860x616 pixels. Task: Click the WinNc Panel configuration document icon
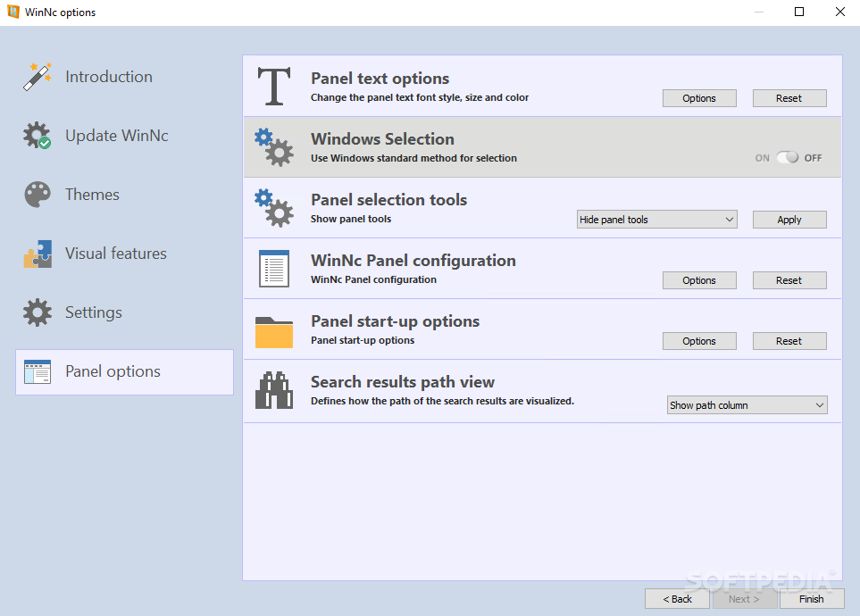[273, 268]
